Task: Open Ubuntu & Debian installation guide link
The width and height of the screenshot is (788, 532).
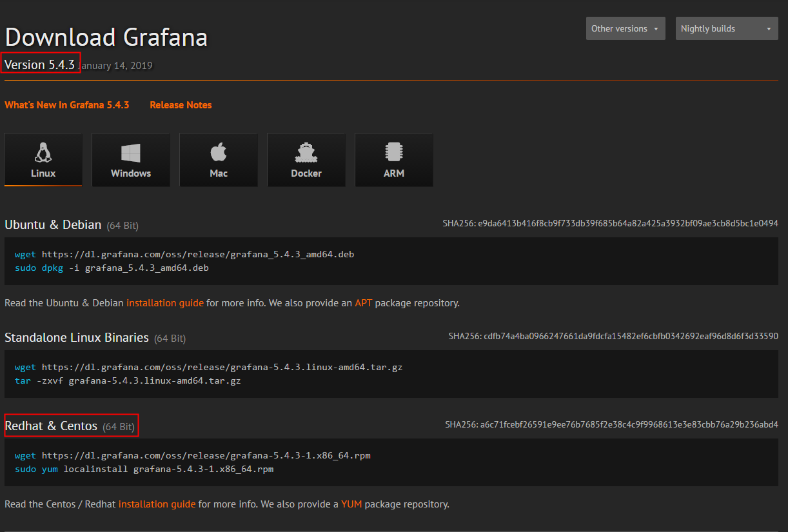Action: pyautogui.click(x=165, y=302)
